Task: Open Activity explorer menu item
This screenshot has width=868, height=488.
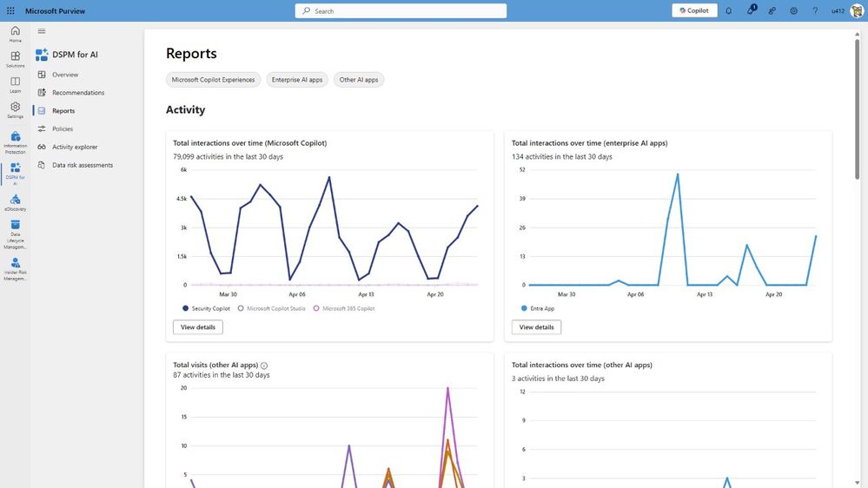Action: (75, 147)
